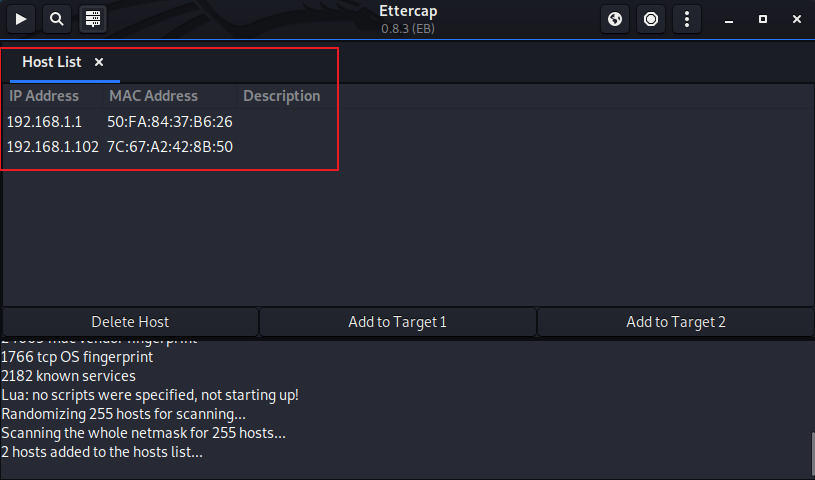Click Add to Target 2
Screen dimensions: 815x480
click(x=676, y=322)
